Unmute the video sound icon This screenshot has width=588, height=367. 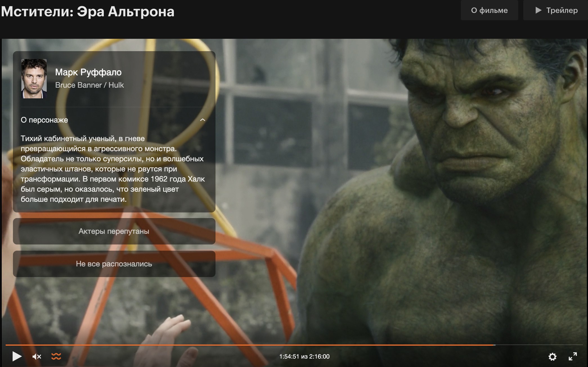pos(37,357)
